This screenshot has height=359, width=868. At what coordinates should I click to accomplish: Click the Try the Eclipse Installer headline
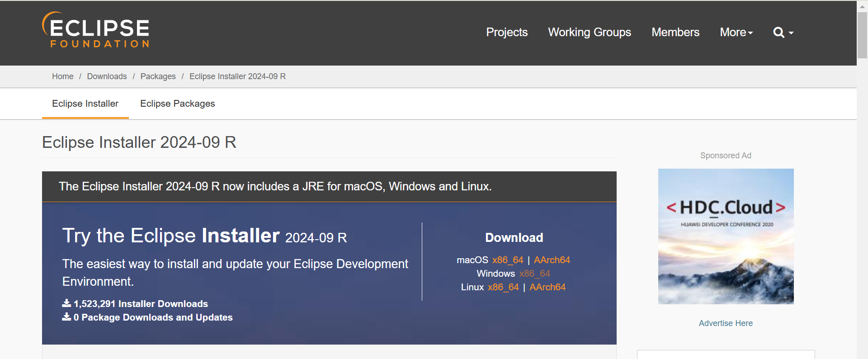[x=205, y=236]
